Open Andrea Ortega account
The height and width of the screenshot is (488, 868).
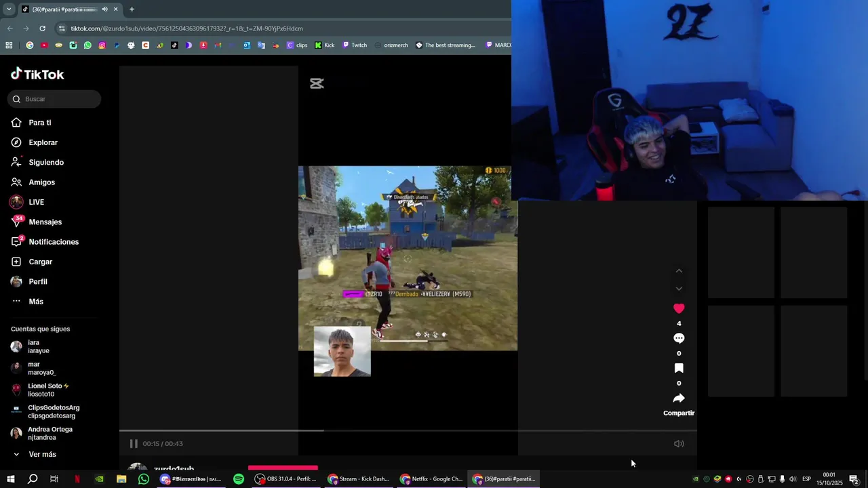[x=42, y=433]
